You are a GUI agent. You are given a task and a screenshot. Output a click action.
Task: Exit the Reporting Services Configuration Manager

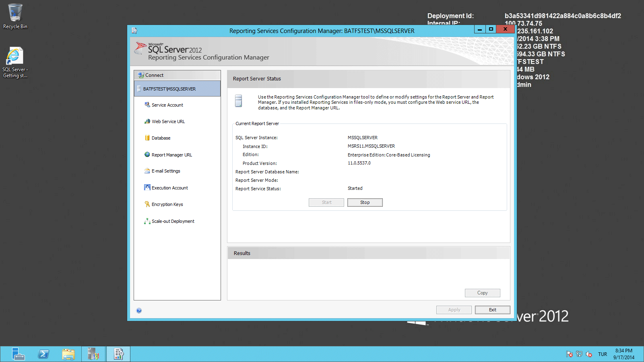(492, 310)
